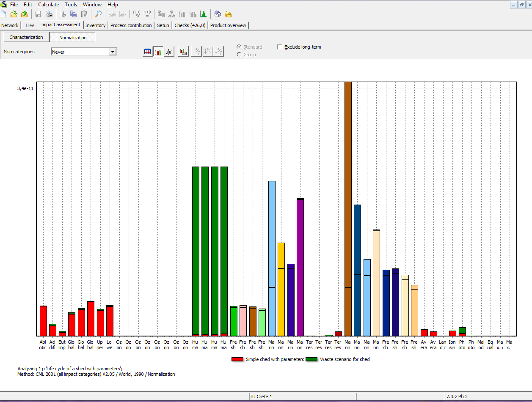Viewport: 532px width, 402px height.
Task: Click the grayed down-arrow percent slash icon
Action: click(218, 52)
